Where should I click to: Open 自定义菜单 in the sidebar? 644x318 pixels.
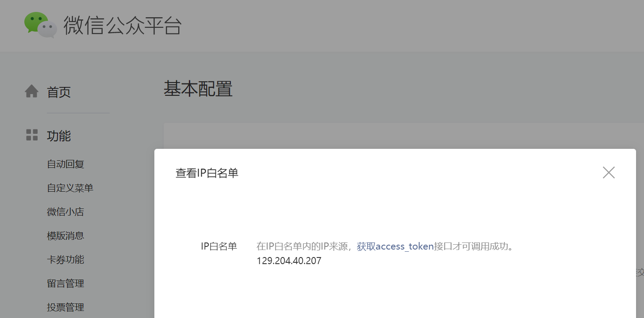tap(70, 188)
